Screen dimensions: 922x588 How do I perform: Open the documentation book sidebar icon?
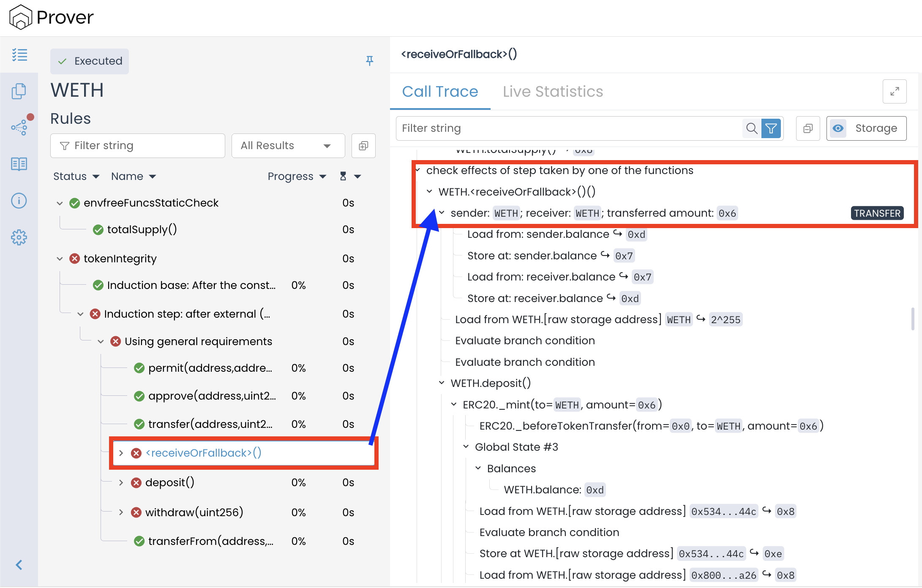19,164
